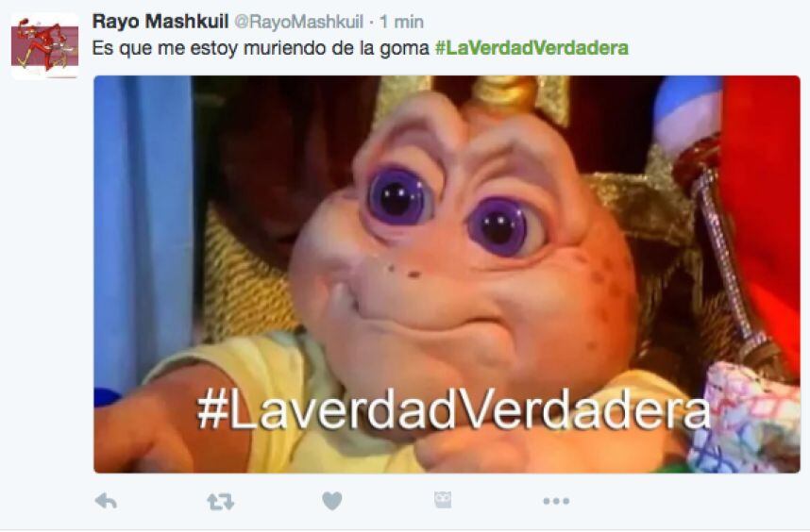This screenshot has height=532, width=810.
Task: Favorite this post using the heart
Action: (x=331, y=501)
